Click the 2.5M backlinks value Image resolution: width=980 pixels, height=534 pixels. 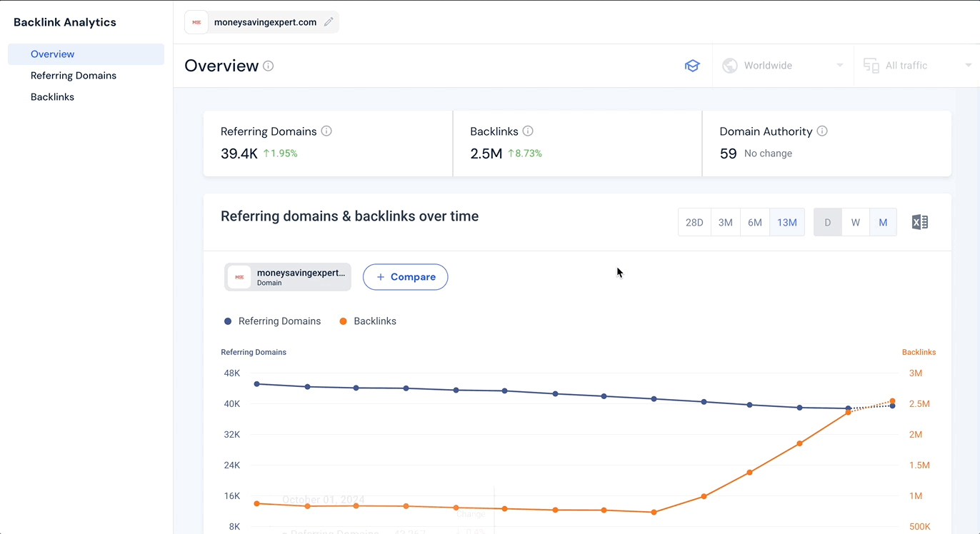click(x=486, y=153)
